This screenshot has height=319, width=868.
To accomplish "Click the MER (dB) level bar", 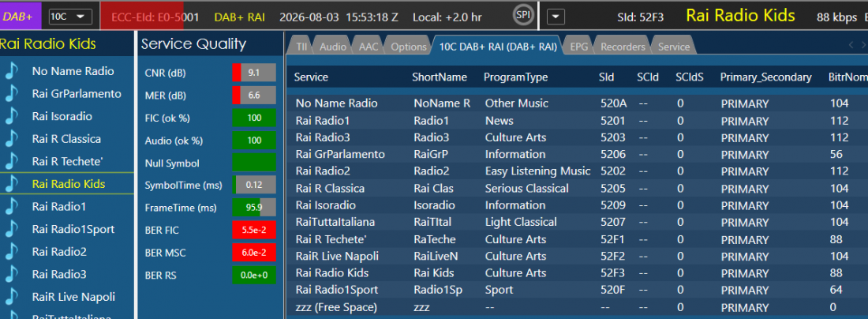I will (x=254, y=96).
